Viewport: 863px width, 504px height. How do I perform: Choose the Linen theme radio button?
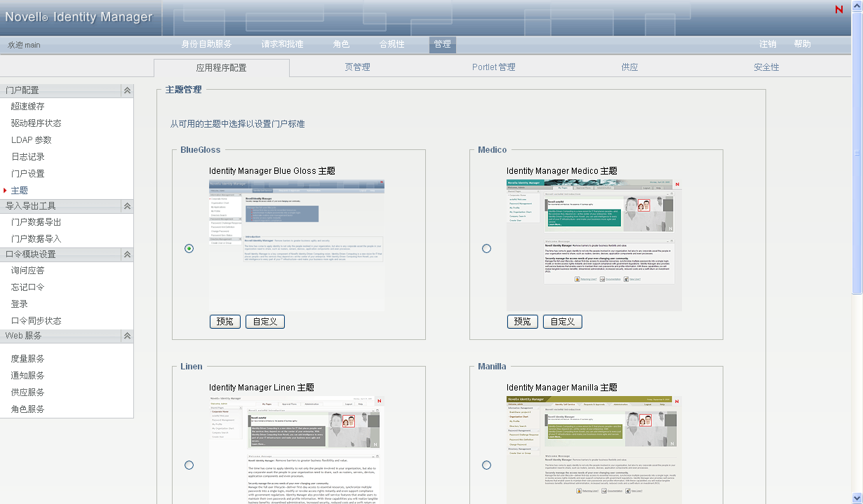(x=189, y=465)
